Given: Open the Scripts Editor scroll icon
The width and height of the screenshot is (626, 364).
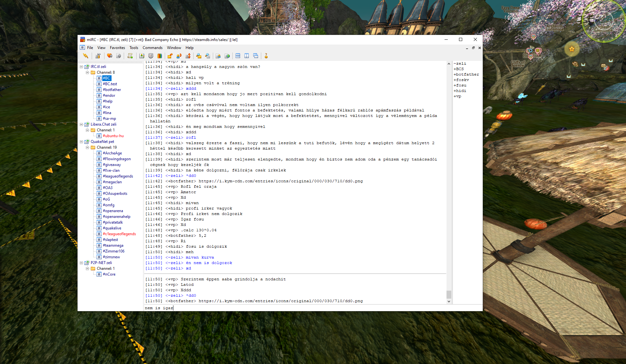Looking at the screenshot, I should (x=130, y=56).
